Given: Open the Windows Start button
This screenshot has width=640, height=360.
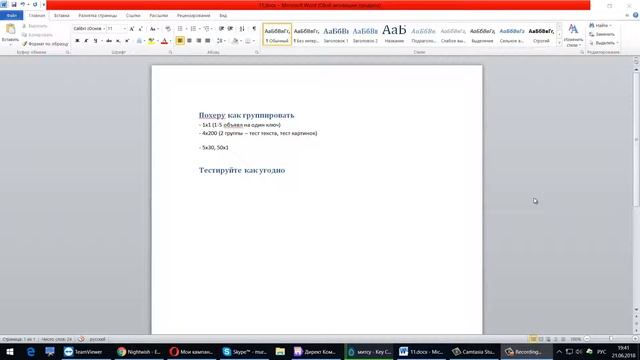Looking at the screenshot, I should click(9, 352).
